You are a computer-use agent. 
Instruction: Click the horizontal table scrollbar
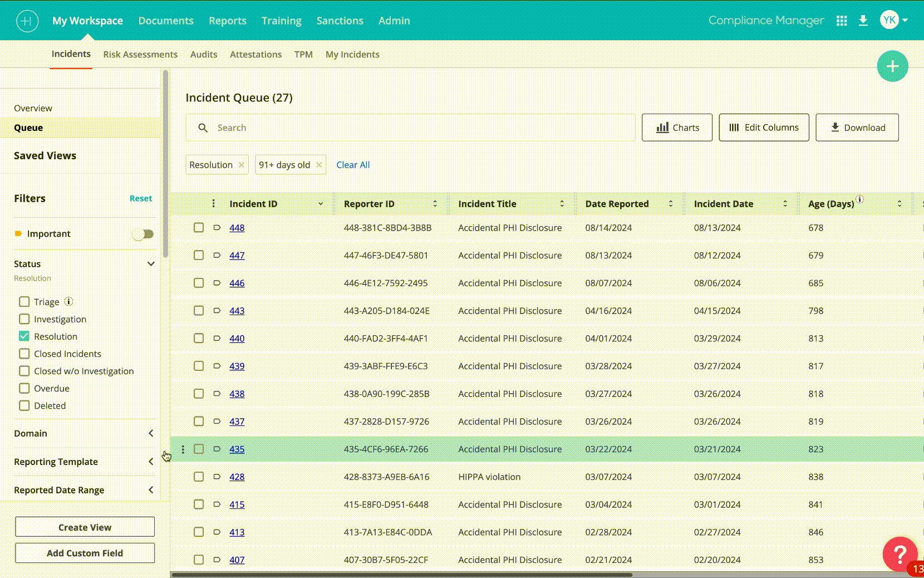point(402,575)
